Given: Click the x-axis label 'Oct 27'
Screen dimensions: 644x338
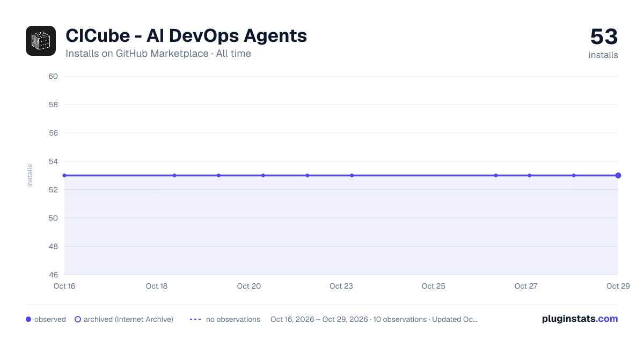Looking at the screenshot, I should pyautogui.click(x=526, y=286).
